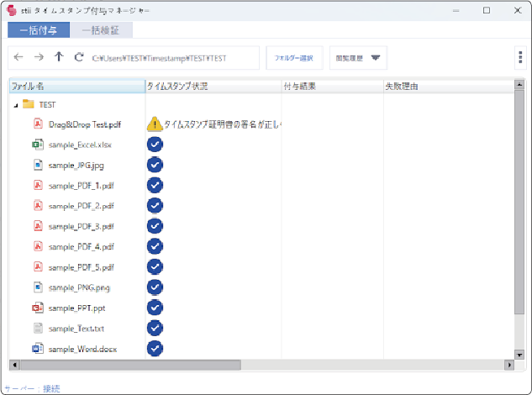Screen dimensions: 532x395
Task: Switch to the 一括検証 tab
Action: [x=101, y=30]
